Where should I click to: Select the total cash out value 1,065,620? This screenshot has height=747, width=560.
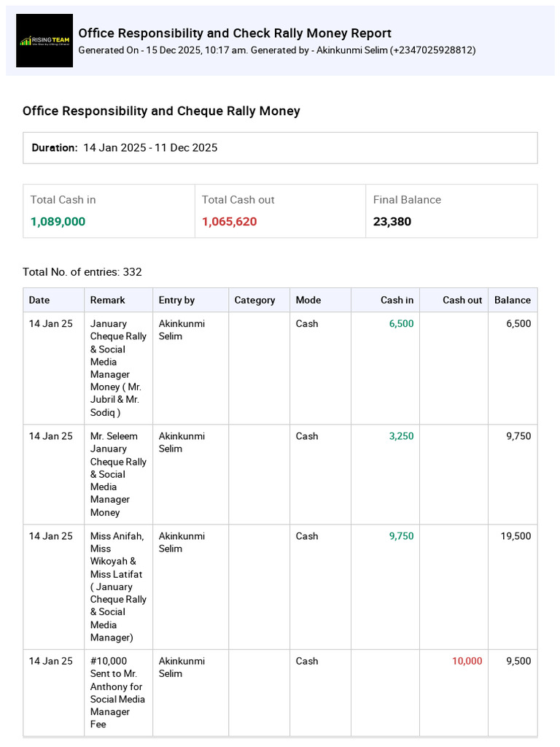[x=230, y=222]
